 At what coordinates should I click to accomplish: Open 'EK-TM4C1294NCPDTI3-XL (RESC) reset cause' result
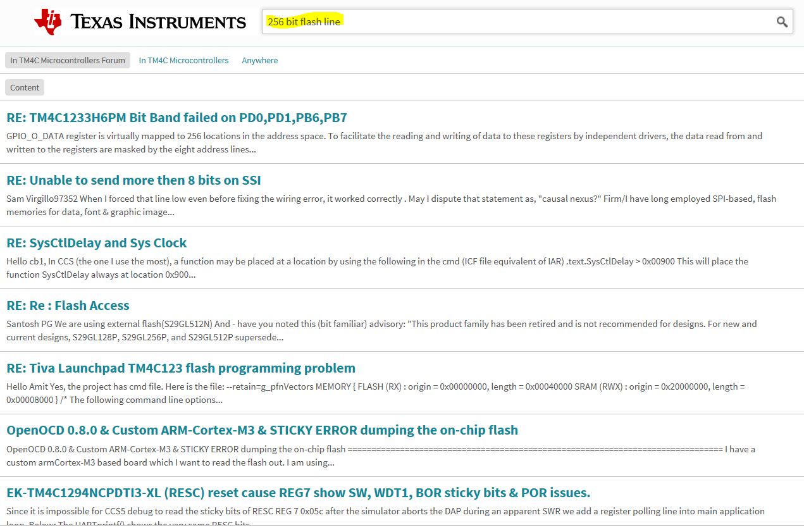[x=299, y=493]
